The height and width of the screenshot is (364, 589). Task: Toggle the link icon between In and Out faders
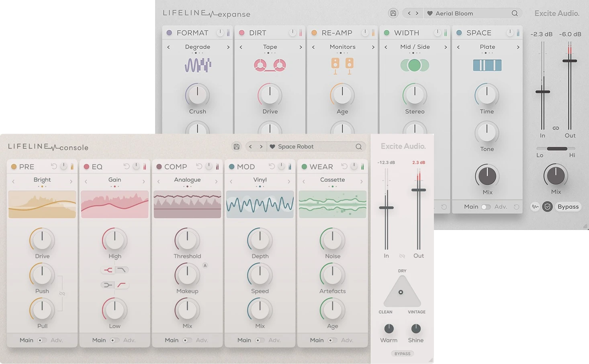point(556,128)
